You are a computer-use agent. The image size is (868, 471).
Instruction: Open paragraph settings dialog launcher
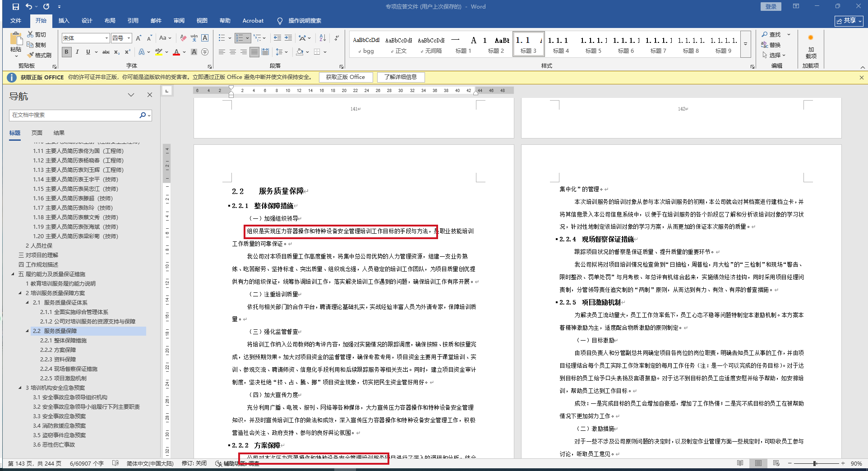(342, 66)
